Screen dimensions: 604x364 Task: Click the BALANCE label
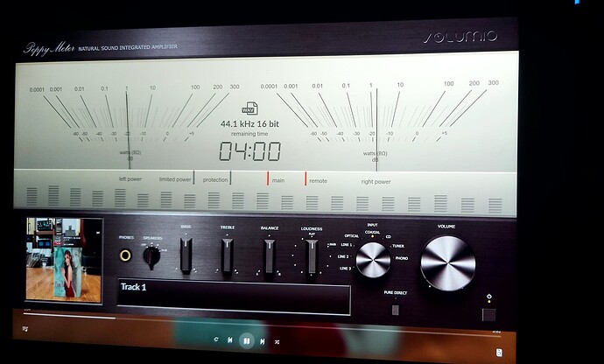click(x=270, y=228)
